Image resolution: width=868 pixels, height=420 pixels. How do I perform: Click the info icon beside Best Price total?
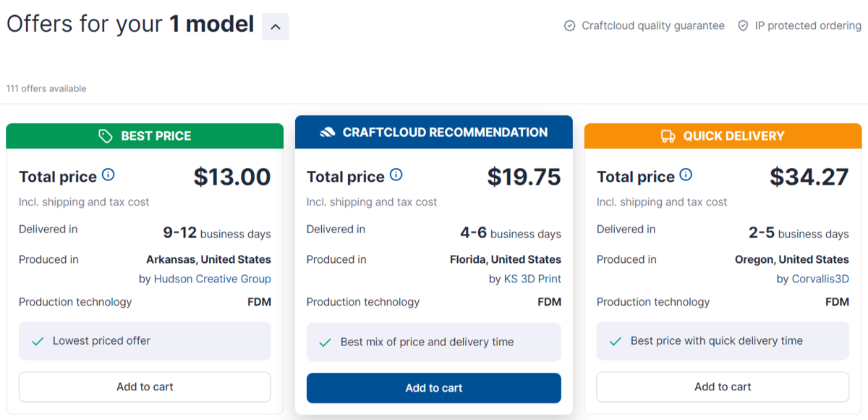(109, 175)
